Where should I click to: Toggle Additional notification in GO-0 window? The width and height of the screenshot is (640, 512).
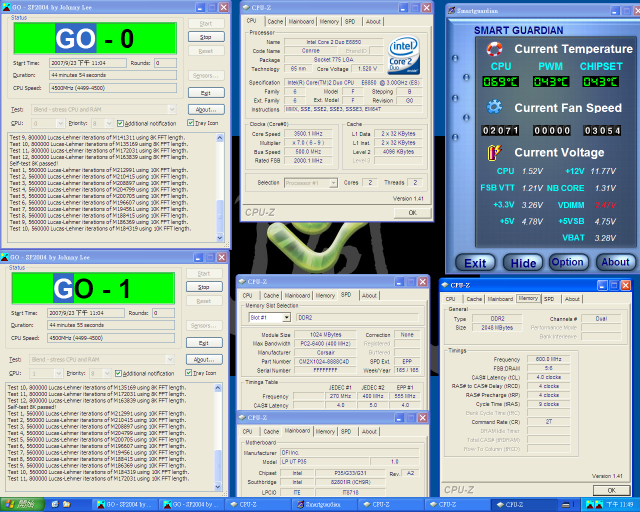(x=147, y=123)
